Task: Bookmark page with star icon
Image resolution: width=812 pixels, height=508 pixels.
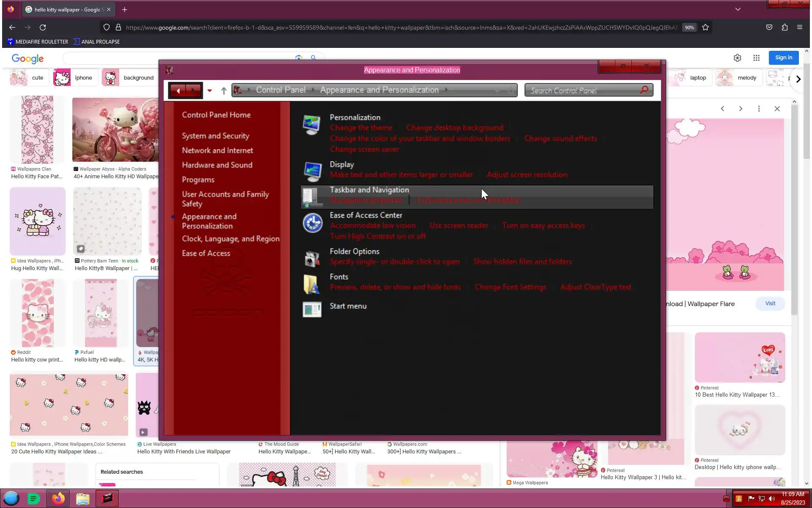Action: [705, 27]
